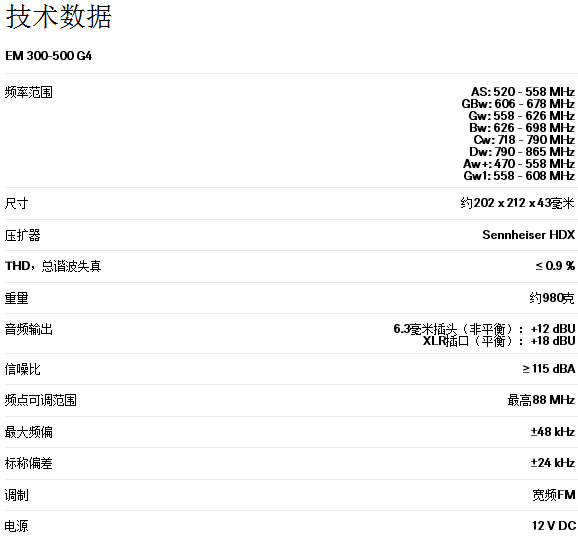Select the ±48 kHz value
The width and height of the screenshot is (578, 537).
click(x=553, y=431)
